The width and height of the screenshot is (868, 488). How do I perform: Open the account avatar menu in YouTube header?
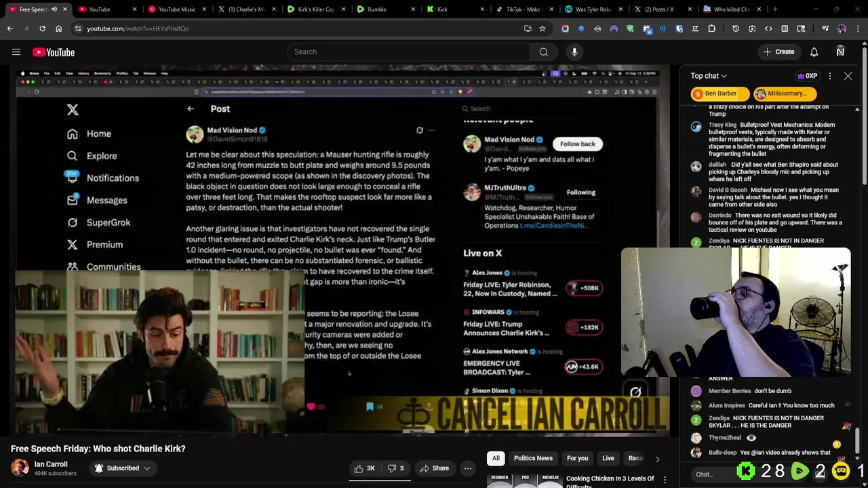pos(840,52)
